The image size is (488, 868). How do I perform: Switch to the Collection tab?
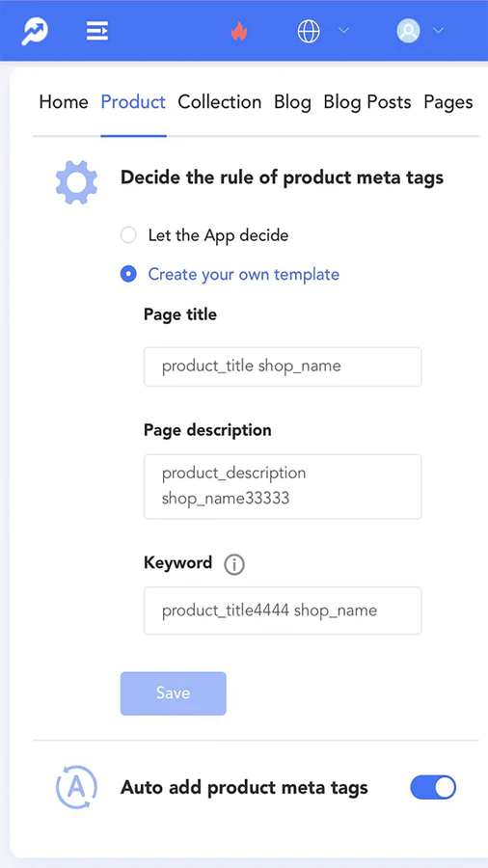(x=220, y=102)
